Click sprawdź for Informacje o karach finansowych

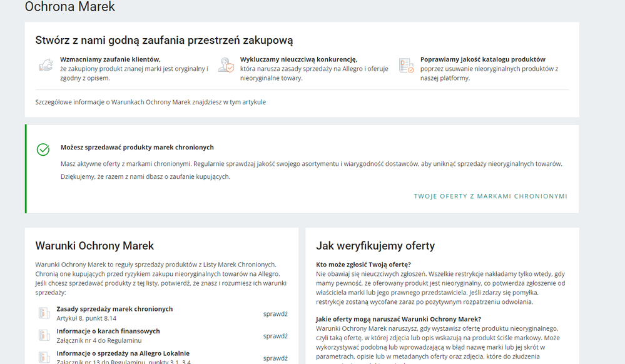(275, 336)
